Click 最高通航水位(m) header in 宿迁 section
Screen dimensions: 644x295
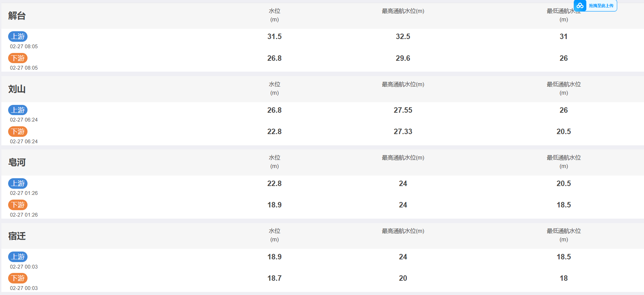pyautogui.click(x=403, y=231)
